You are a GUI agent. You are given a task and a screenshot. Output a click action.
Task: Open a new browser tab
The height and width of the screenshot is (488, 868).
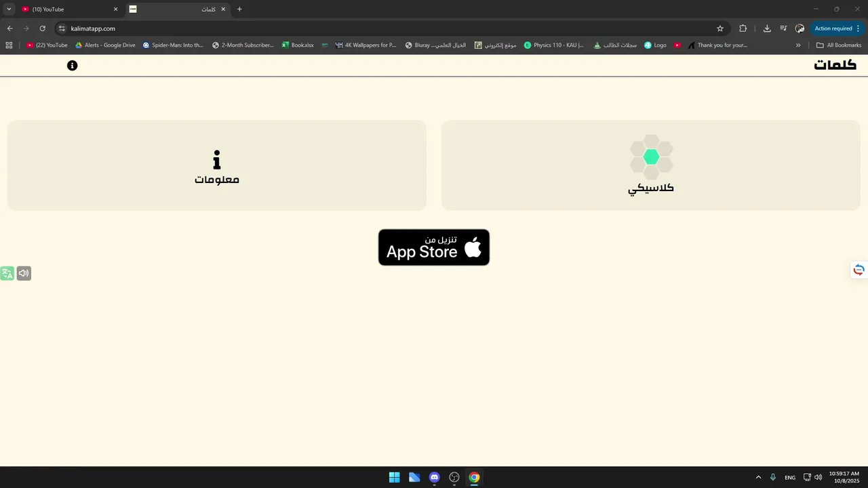[x=239, y=9]
